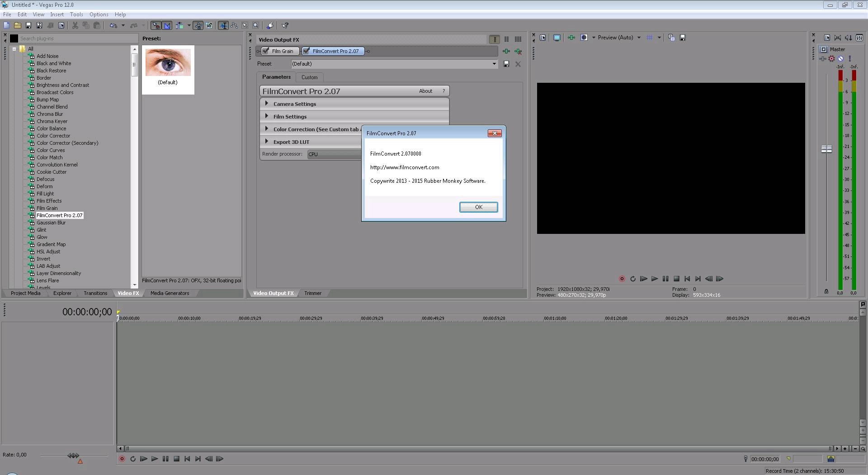The image size is (868, 475).
Task: Click Preview on External Monitor icon
Action: click(557, 38)
